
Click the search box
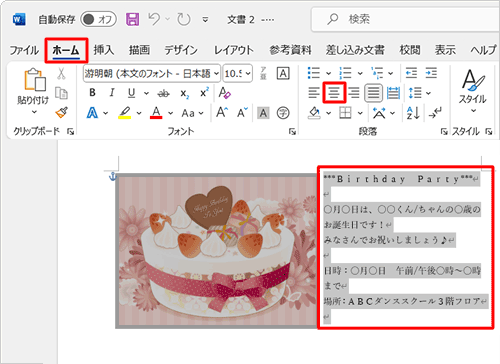[x=406, y=19]
